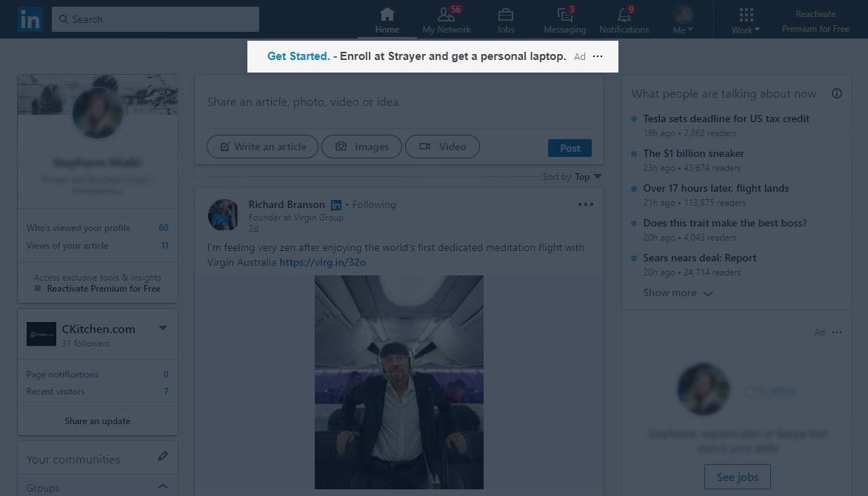Image resolution: width=868 pixels, height=496 pixels.
Task: Click the 11 article views count
Action: pyautogui.click(x=165, y=245)
